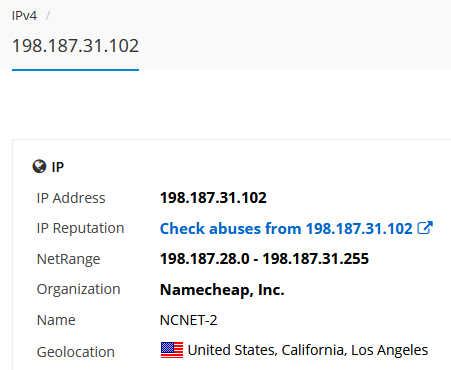Click the Name field label

click(x=56, y=320)
